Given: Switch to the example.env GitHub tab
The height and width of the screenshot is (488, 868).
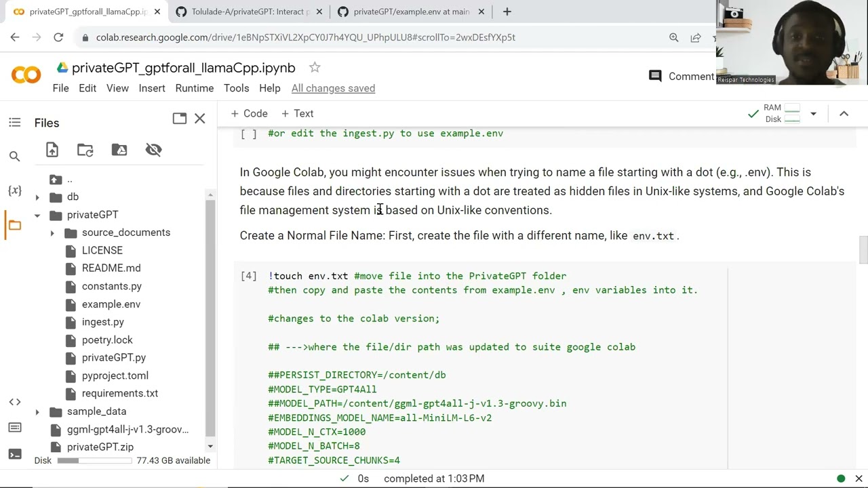Looking at the screenshot, I should tap(411, 12).
